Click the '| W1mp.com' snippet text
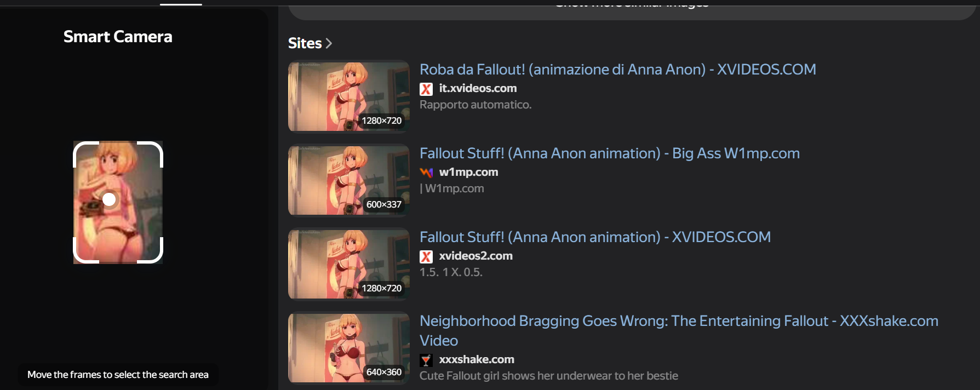Image resolution: width=980 pixels, height=390 pixels. tap(452, 188)
